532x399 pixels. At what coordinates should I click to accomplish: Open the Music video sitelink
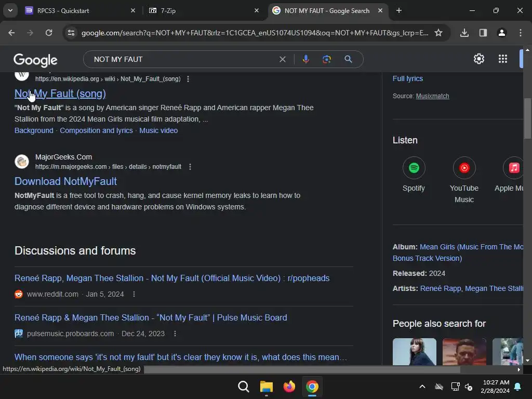(158, 130)
